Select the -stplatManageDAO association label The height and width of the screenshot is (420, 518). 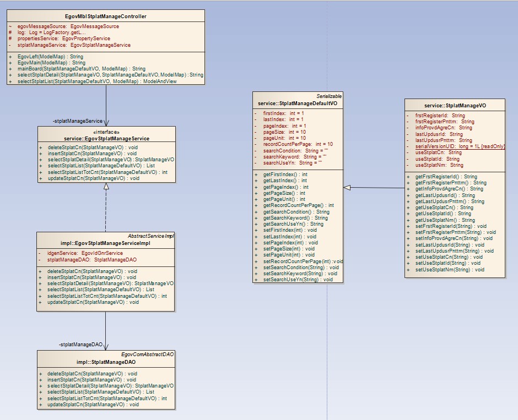tap(81, 345)
